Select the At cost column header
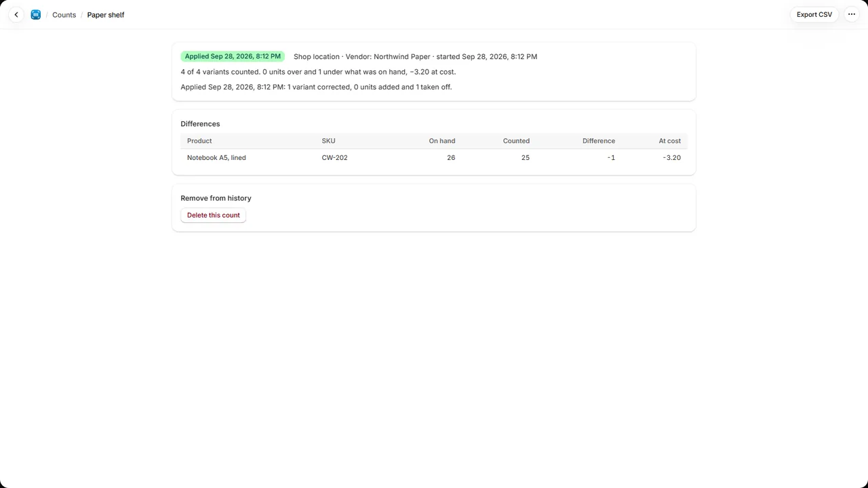This screenshot has height=488, width=868. pos(670,141)
